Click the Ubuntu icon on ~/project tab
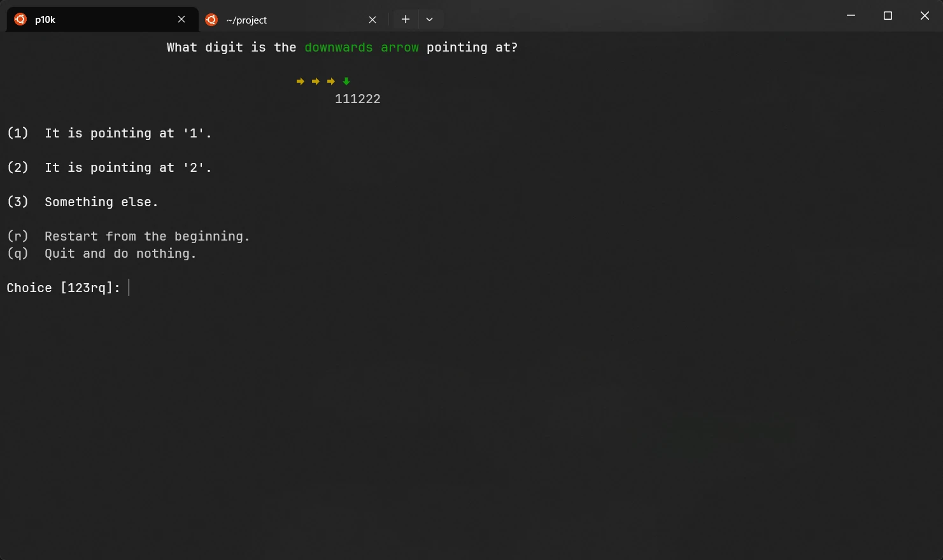 [211, 20]
